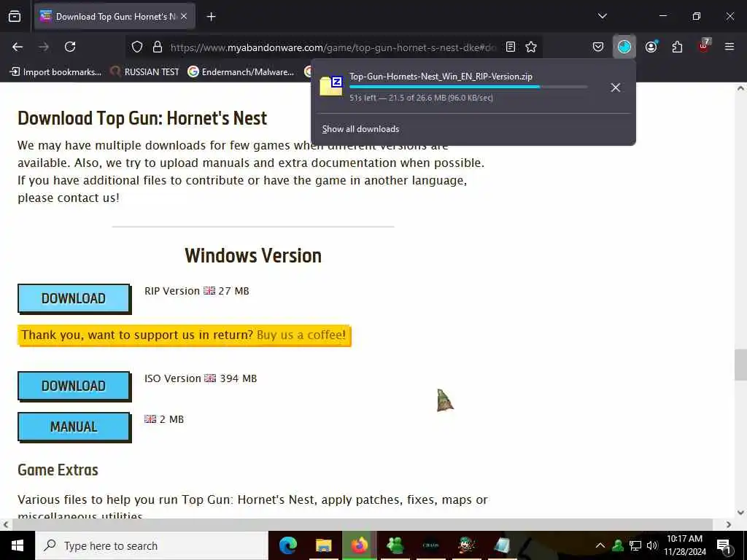Open the Pocket save icon
The height and width of the screenshot is (560, 747).
click(598, 47)
